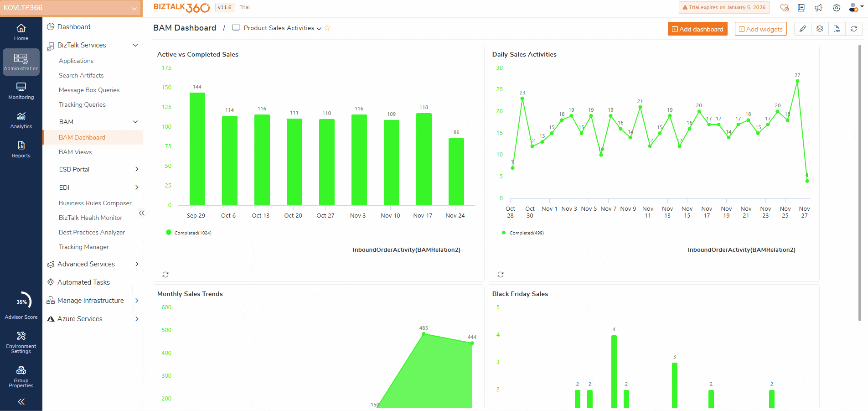Viewport: 868px width, 411px height.
Task: Open the documentation book icon
Action: tap(801, 8)
